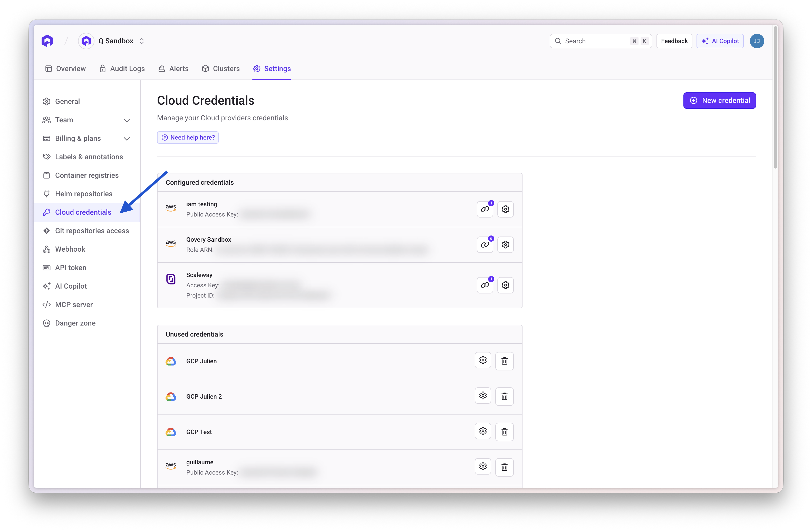The image size is (812, 531).
Task: Expand the Billing & plans chevron
Action: pos(127,139)
